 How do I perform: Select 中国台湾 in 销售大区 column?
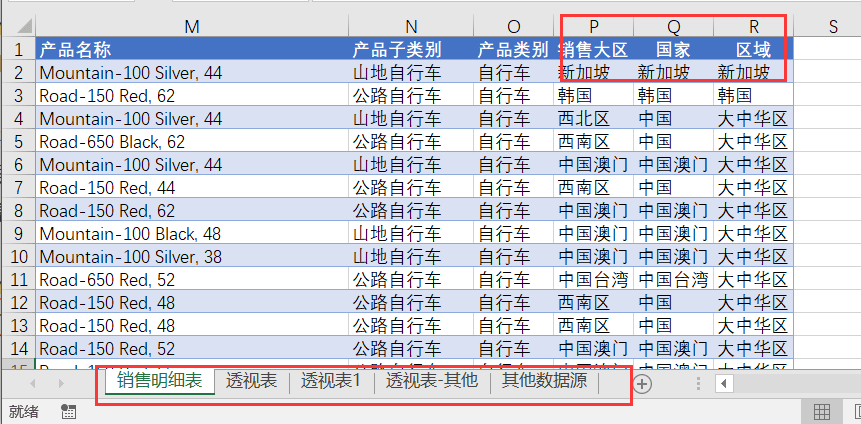(594, 280)
